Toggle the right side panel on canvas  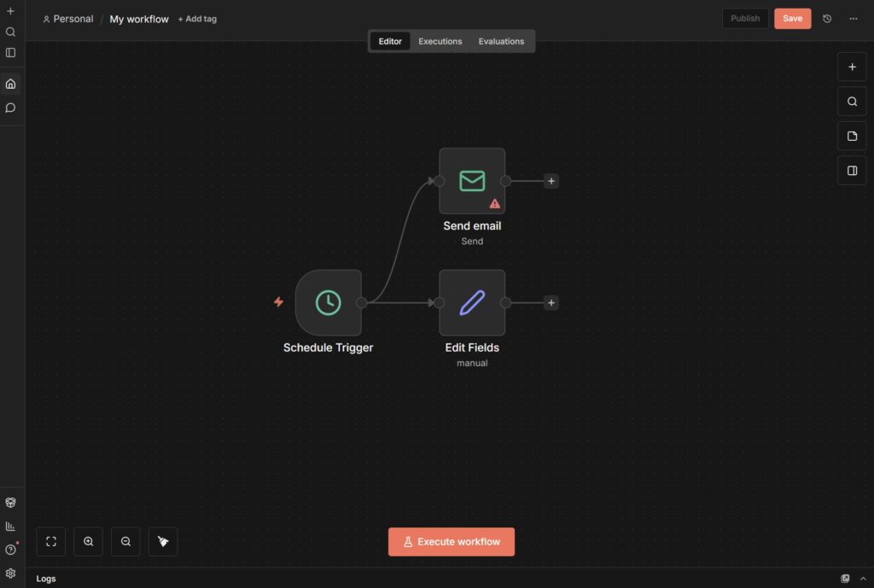(x=852, y=171)
